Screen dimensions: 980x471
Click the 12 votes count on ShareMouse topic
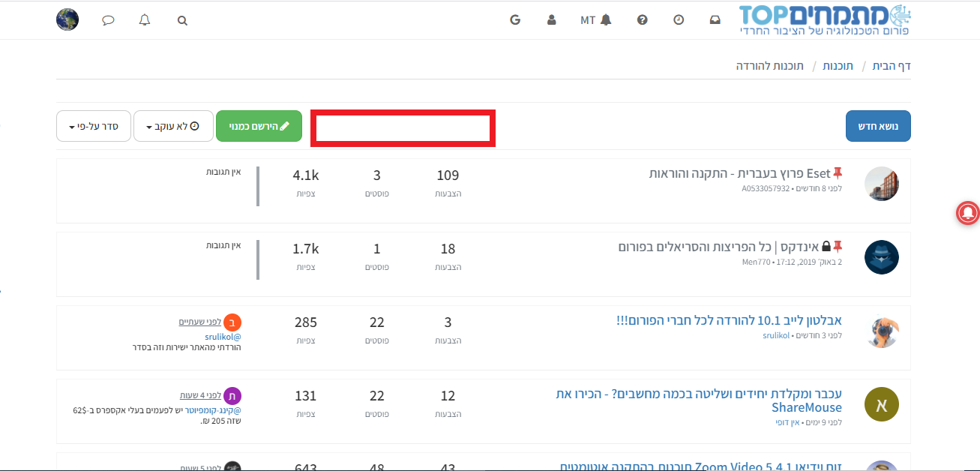click(448, 396)
